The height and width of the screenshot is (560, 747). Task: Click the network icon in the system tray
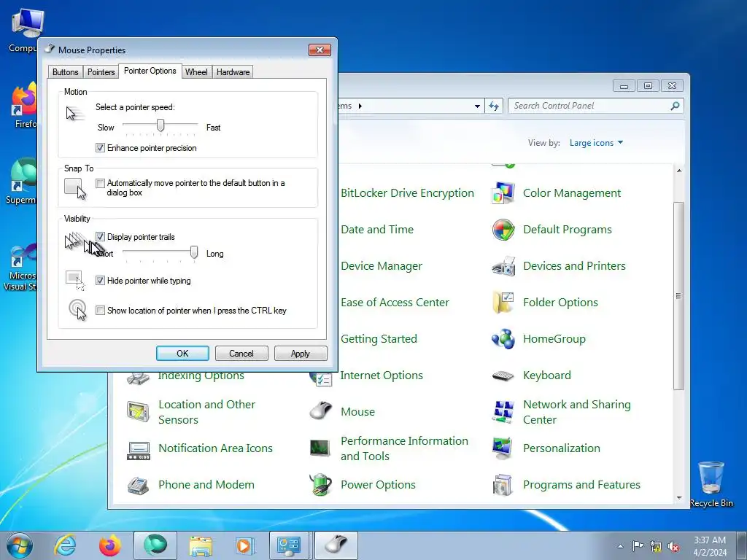point(656,547)
